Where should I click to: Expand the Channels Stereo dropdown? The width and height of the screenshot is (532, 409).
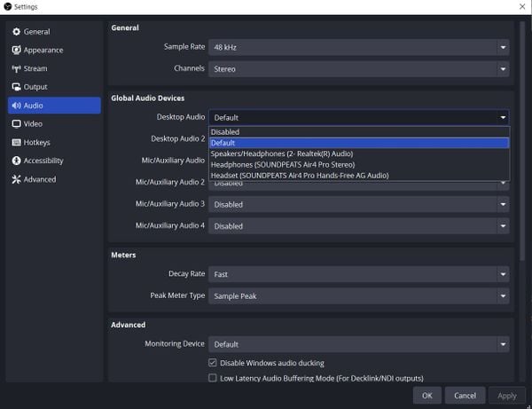tap(359, 68)
